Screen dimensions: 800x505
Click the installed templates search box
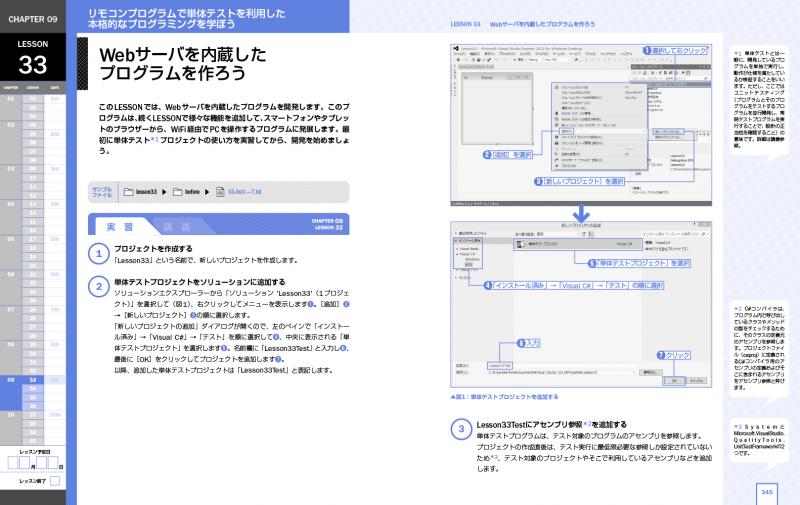674,234
